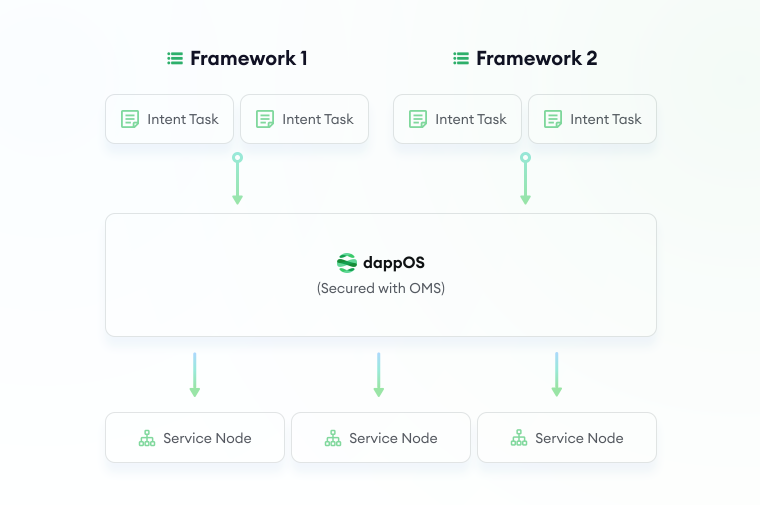Image resolution: width=760 pixels, height=505 pixels.
Task: Click the rightmost "Service Node" label
Action: tap(579, 438)
